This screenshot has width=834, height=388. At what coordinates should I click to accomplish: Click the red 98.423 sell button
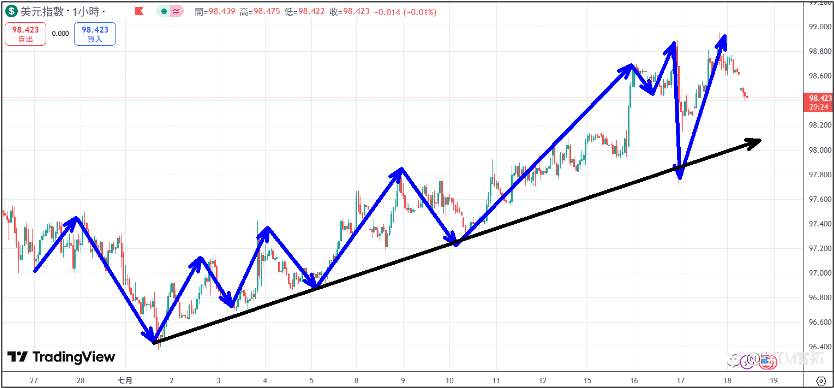[x=26, y=34]
